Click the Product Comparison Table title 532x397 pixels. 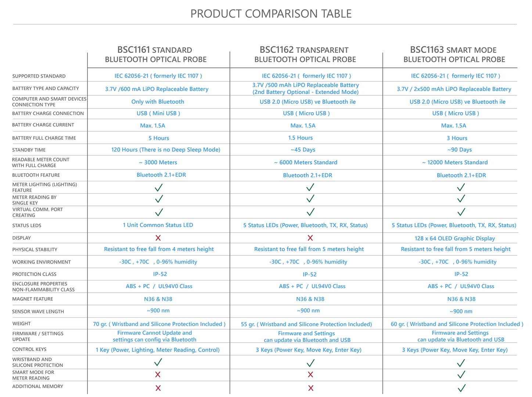pos(271,14)
